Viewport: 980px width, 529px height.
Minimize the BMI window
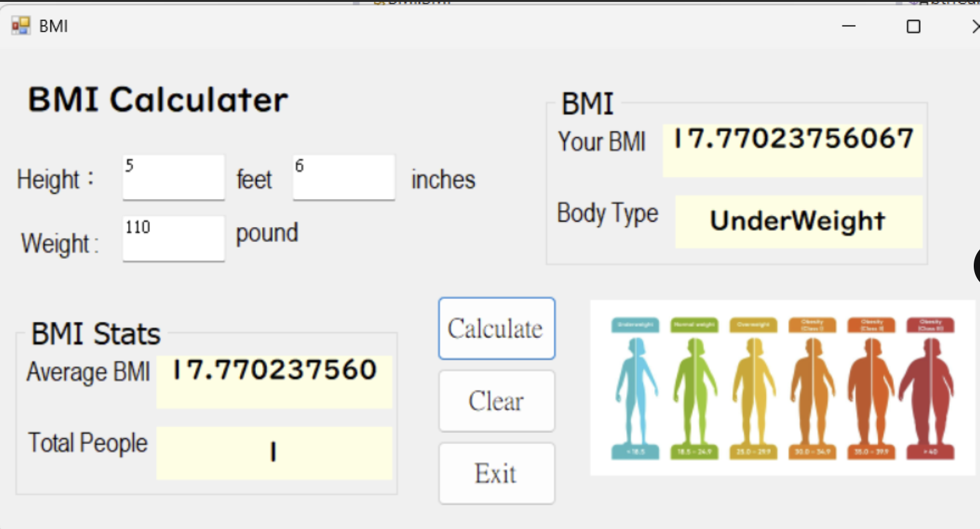[848, 26]
